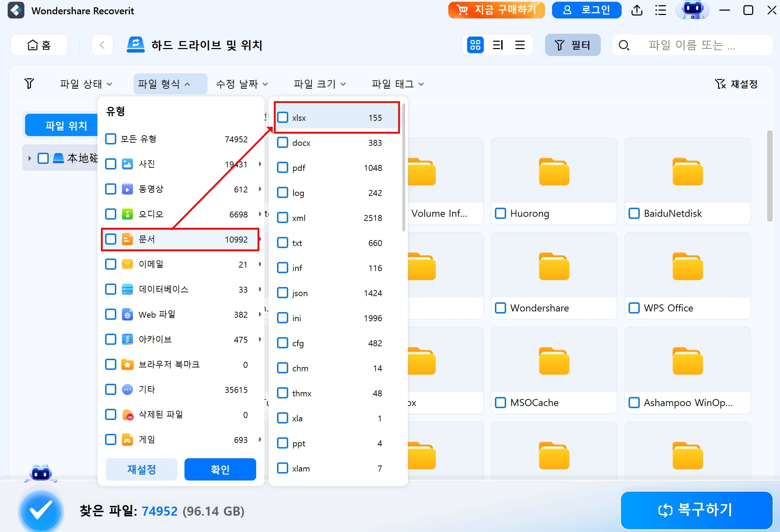Click the search magnifier icon
780x532 pixels.
point(624,45)
